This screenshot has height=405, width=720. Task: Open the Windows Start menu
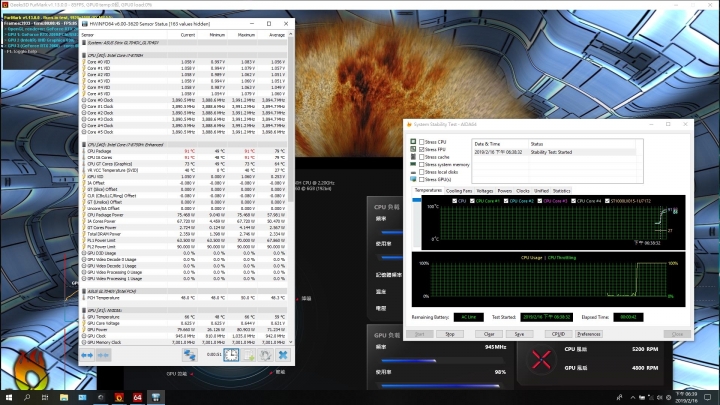(x=9, y=397)
